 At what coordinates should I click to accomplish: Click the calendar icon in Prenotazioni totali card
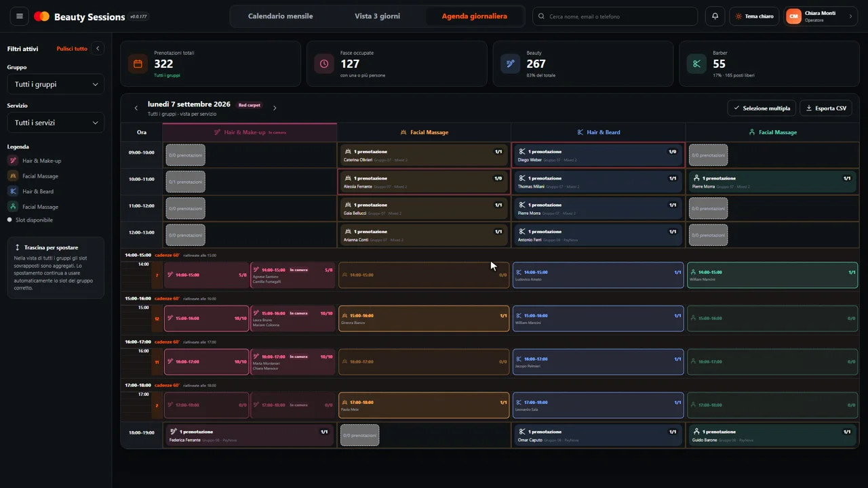tap(138, 64)
